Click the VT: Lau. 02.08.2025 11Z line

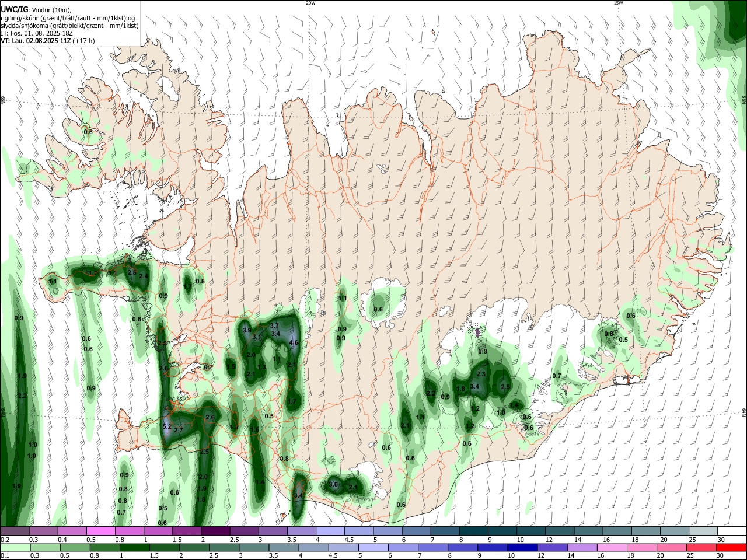click(x=36, y=41)
